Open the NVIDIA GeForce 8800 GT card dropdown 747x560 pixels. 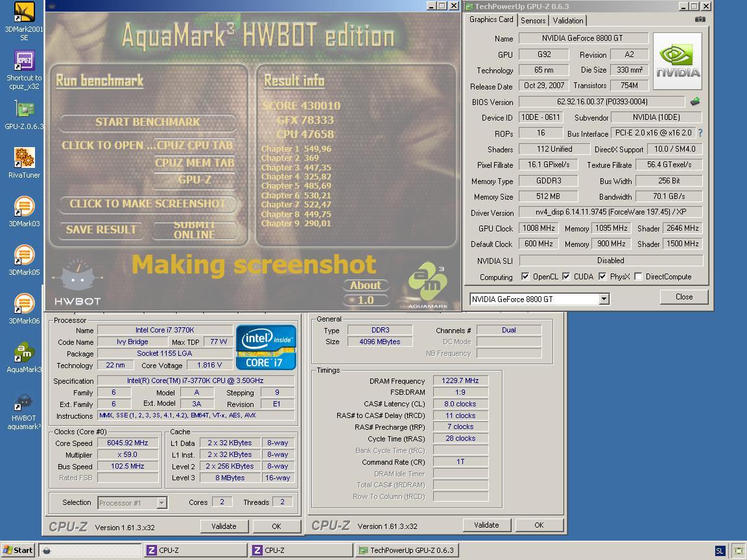point(604,299)
